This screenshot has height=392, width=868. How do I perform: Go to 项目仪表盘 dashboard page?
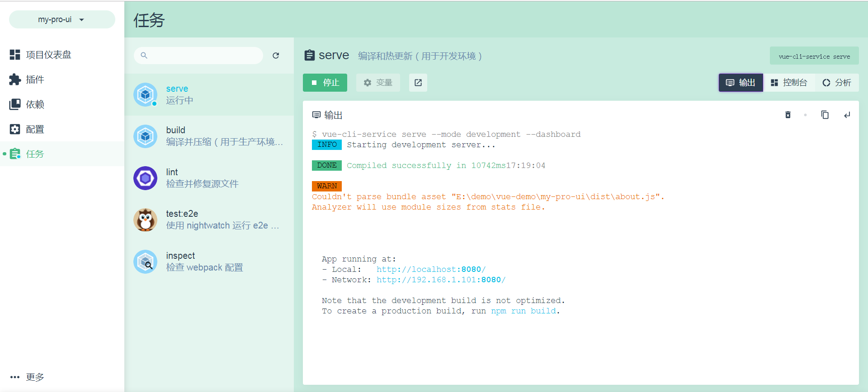[48, 55]
